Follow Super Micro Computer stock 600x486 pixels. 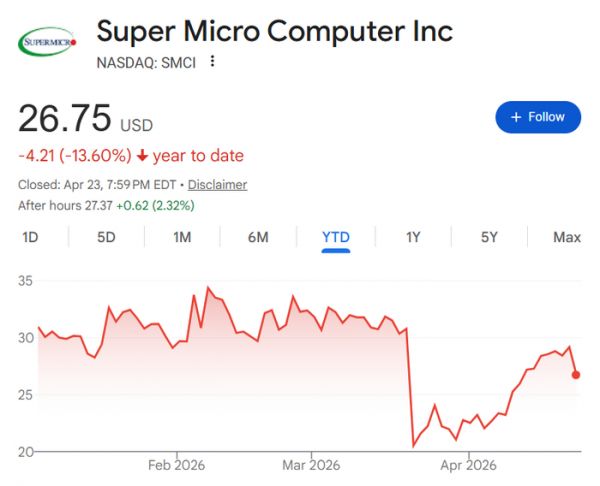pyautogui.click(x=538, y=117)
